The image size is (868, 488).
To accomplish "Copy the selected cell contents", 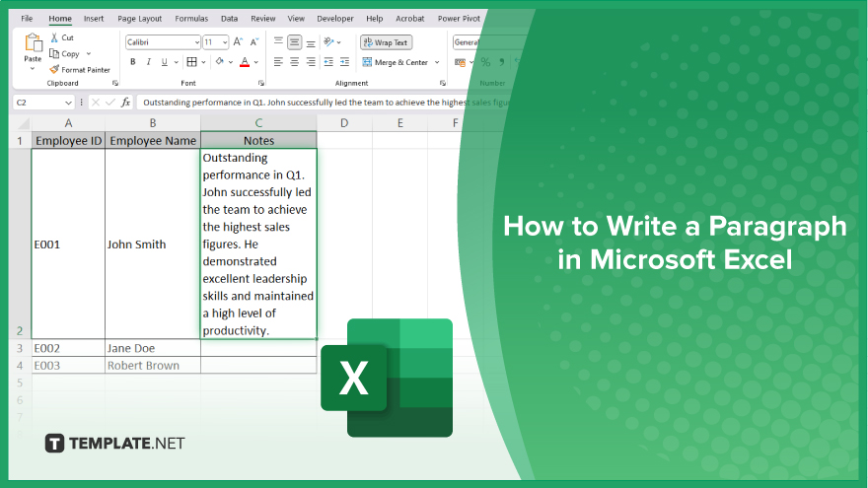I will point(65,53).
